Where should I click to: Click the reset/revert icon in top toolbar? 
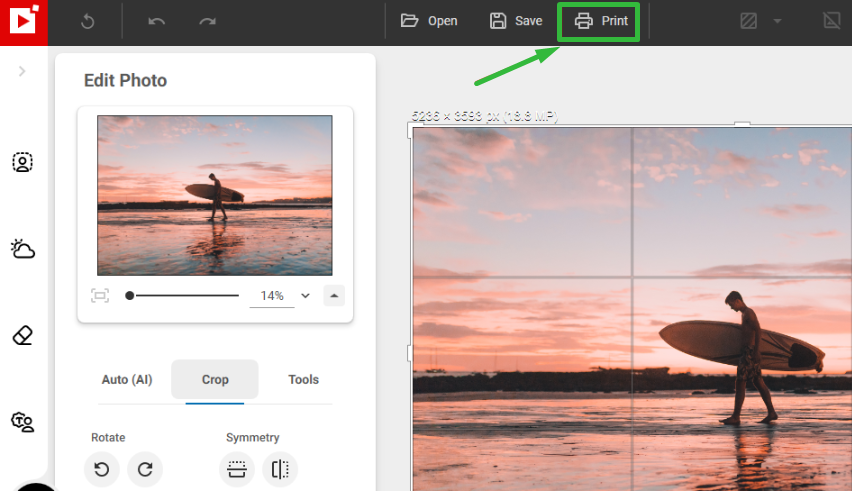click(87, 22)
